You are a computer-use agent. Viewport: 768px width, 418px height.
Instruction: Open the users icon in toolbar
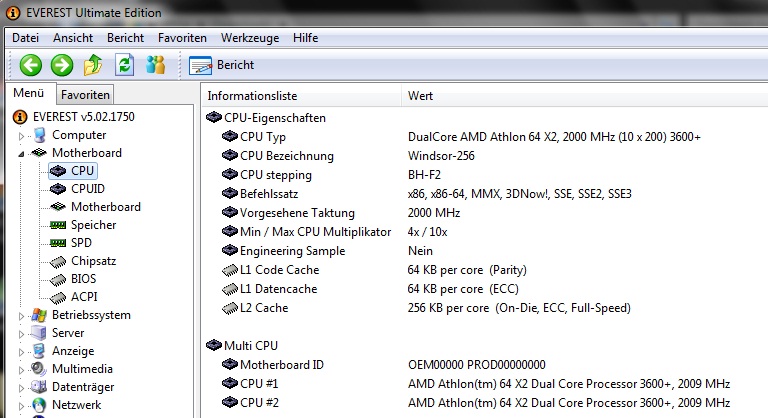[156, 65]
